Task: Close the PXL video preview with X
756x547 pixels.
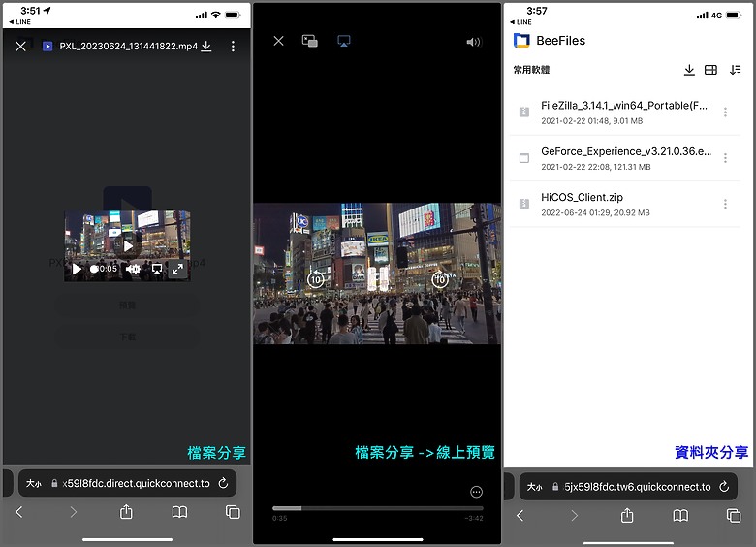Action: (20, 47)
